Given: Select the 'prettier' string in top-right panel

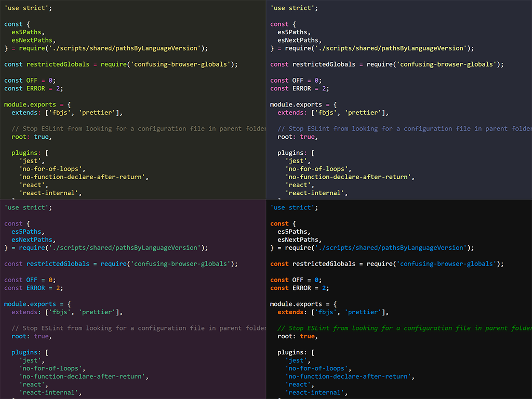Looking at the screenshot, I should (363, 112).
